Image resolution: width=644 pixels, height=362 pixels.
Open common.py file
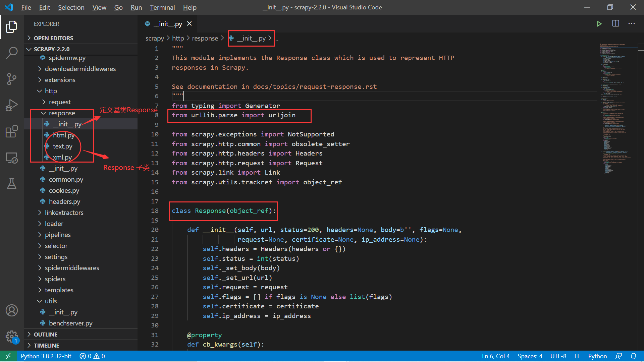[x=80, y=179]
